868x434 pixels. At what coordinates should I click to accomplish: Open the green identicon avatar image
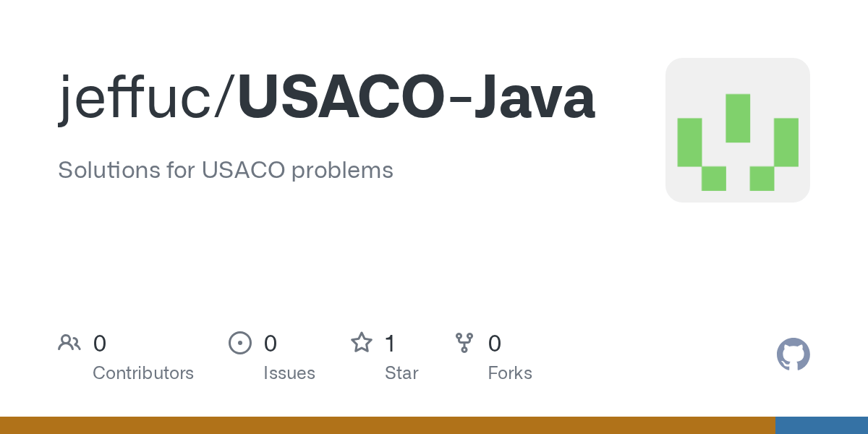[738, 130]
